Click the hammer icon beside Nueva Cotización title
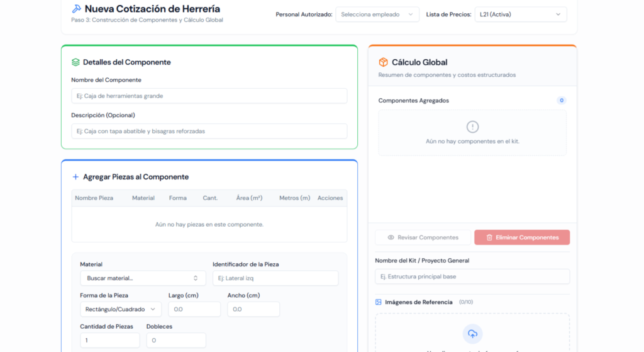 [76, 9]
